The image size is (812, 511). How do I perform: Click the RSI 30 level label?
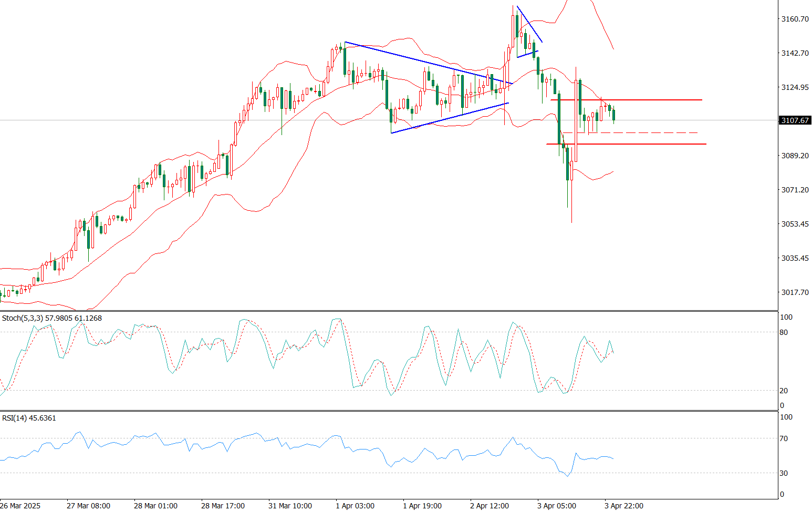pos(784,473)
